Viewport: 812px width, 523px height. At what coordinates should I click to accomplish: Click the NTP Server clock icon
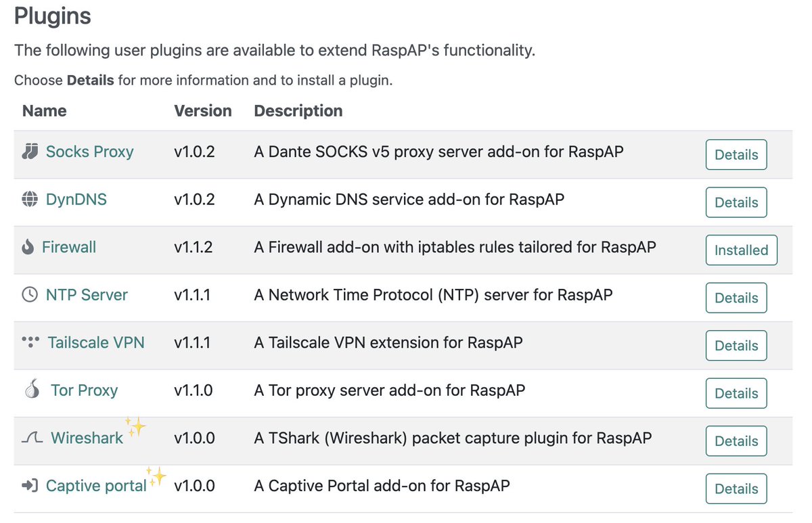29,295
